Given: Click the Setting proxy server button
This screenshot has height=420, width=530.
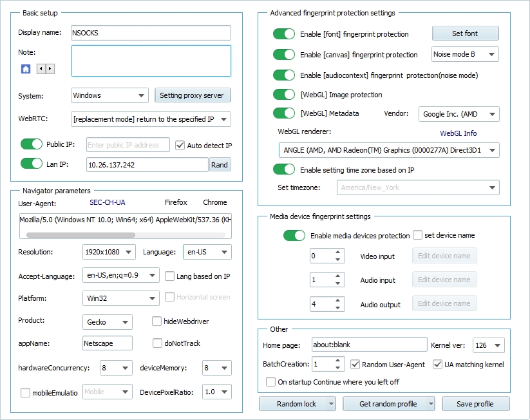Looking at the screenshot, I should (x=193, y=95).
